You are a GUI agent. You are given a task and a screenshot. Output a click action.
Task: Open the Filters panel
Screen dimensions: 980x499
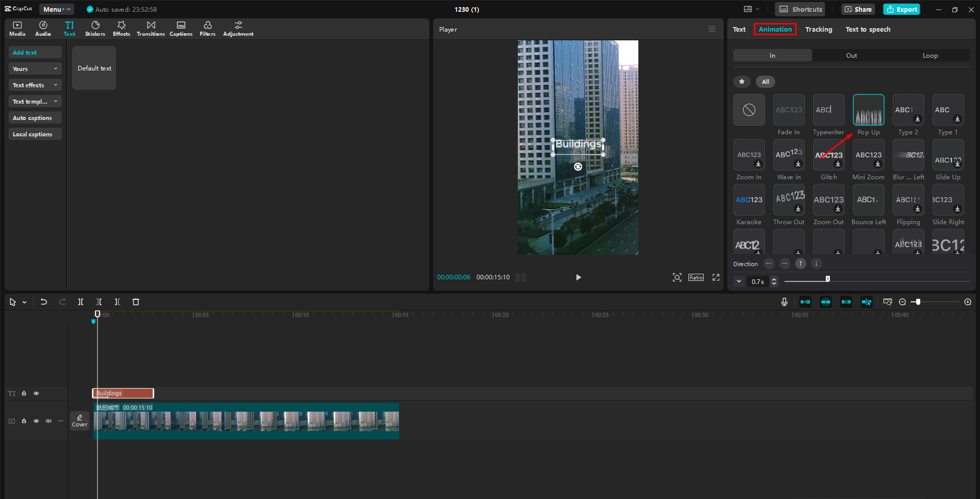click(x=207, y=28)
